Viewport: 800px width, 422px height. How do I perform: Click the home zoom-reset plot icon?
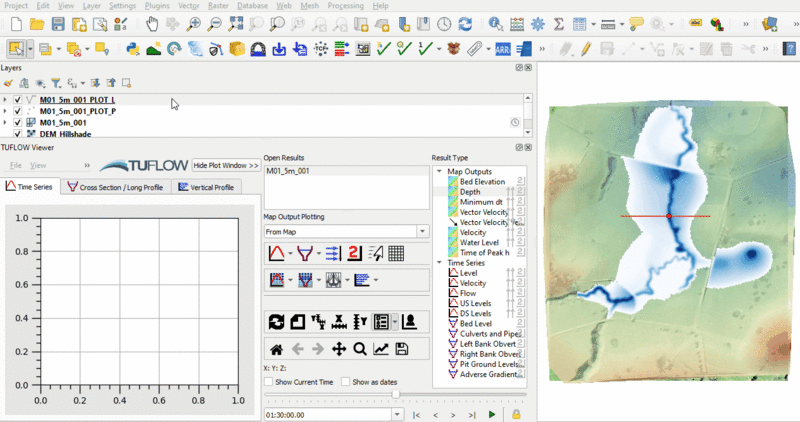tap(277, 349)
